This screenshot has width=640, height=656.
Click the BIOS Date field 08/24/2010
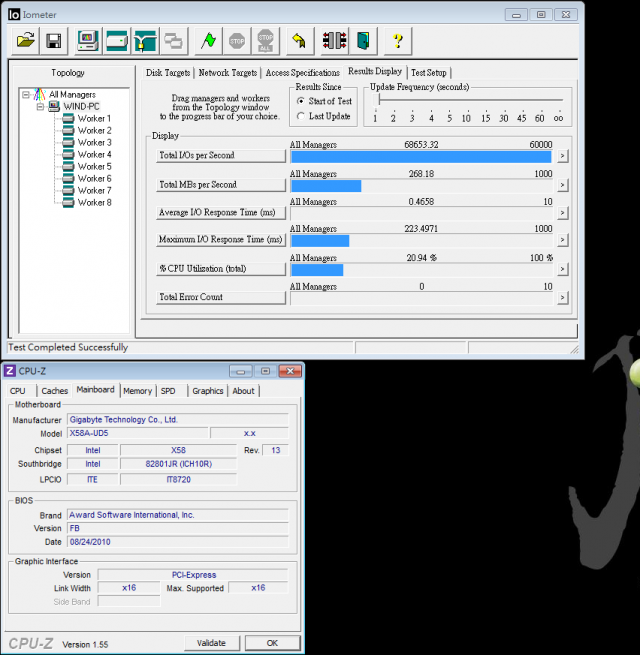(x=178, y=542)
